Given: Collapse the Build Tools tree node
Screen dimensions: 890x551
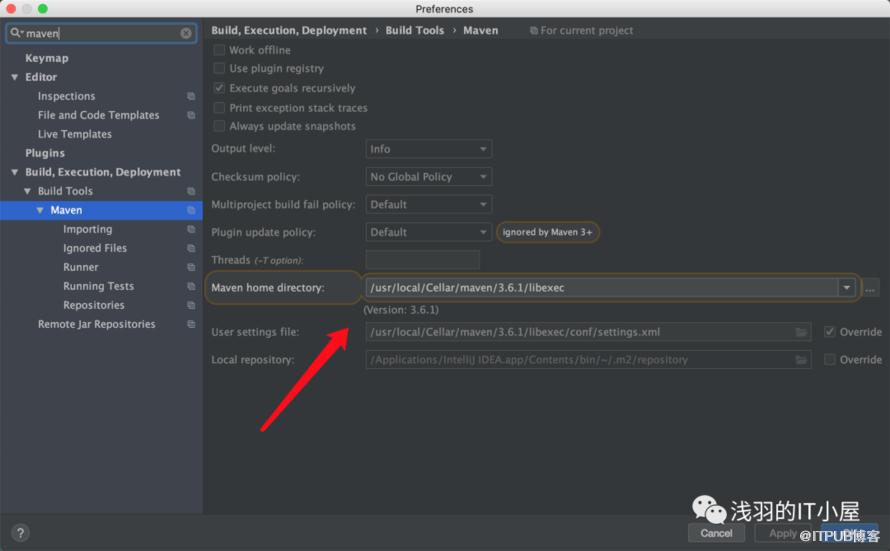Looking at the screenshot, I should pos(28,191).
